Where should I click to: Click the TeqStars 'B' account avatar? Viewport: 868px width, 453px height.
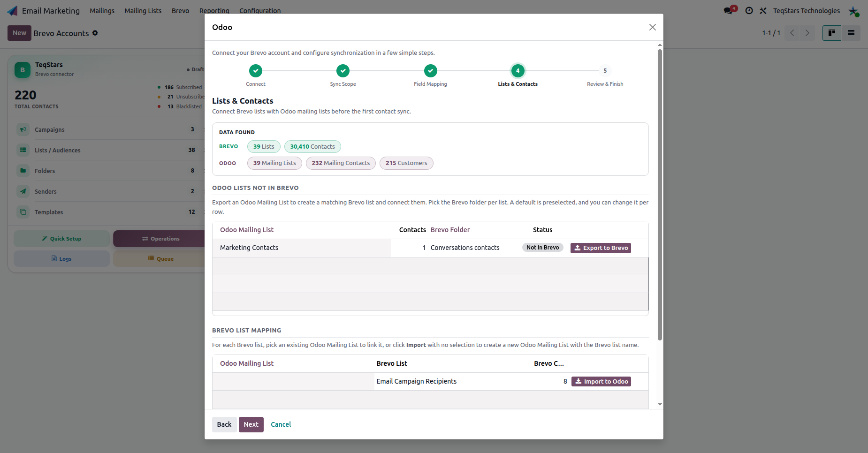23,70
